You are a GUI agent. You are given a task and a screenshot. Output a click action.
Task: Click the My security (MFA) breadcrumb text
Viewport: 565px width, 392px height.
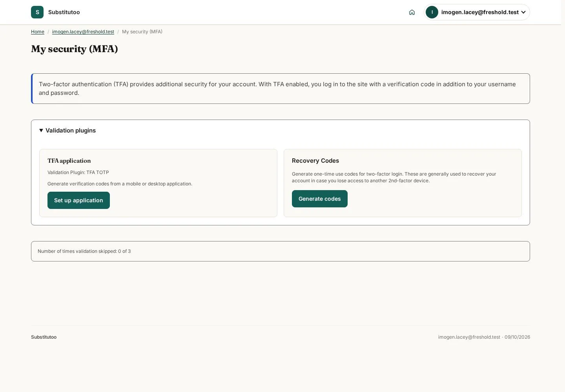coord(142,32)
